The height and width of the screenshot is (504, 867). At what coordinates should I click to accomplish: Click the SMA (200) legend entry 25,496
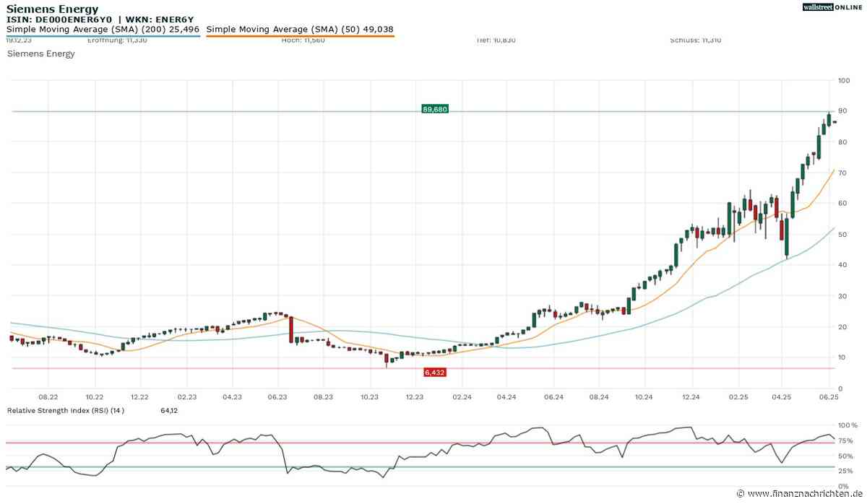(x=103, y=30)
